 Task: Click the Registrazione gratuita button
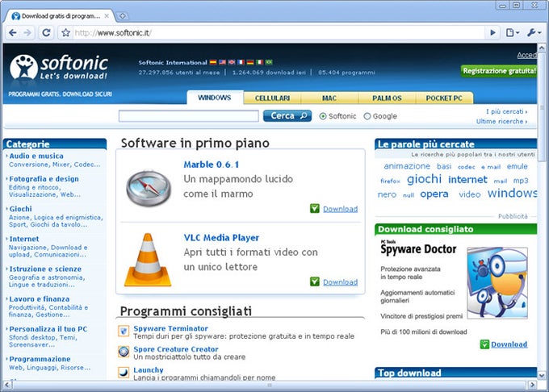click(x=499, y=71)
